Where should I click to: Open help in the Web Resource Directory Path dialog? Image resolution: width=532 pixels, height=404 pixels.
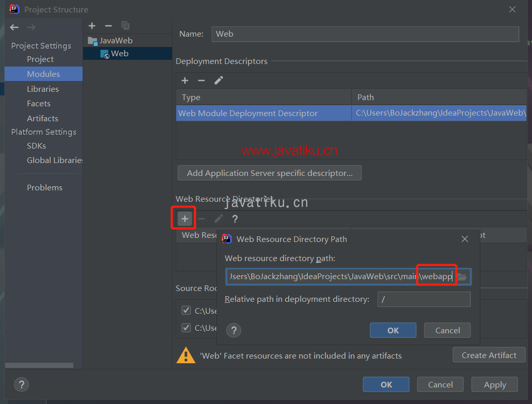point(234,330)
